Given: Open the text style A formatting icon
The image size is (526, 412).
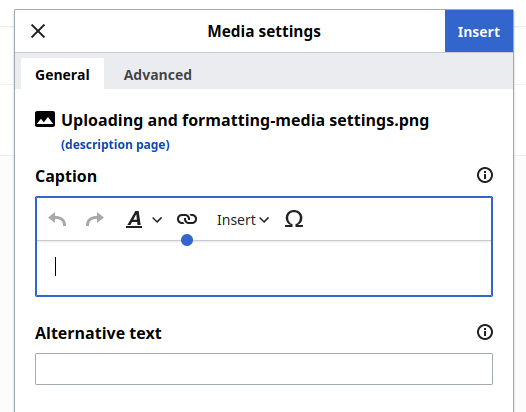Looking at the screenshot, I should pyautogui.click(x=134, y=219).
